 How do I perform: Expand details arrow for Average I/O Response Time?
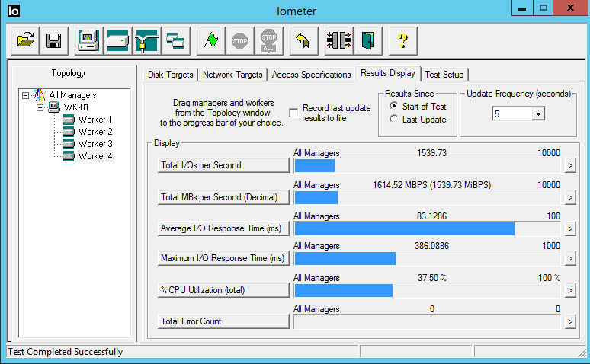570,228
